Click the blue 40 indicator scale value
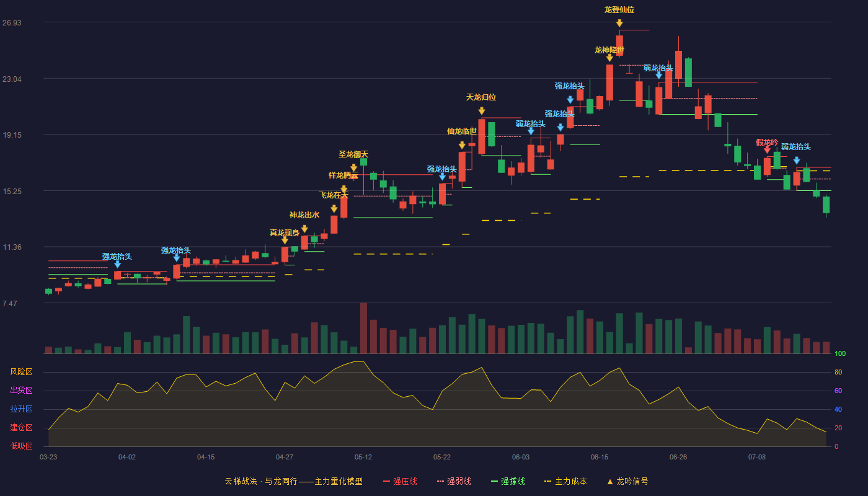The image size is (868, 496). point(838,409)
